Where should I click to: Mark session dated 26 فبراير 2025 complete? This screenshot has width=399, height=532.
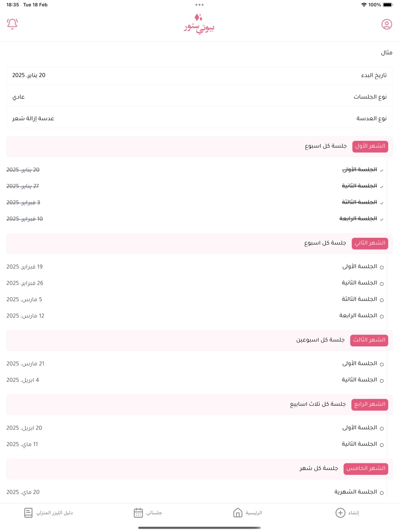(x=382, y=284)
